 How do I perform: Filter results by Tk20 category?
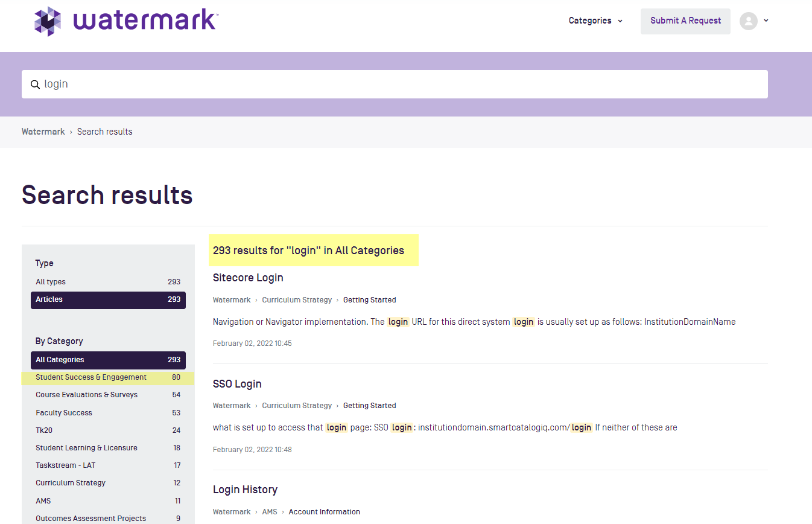click(108, 430)
